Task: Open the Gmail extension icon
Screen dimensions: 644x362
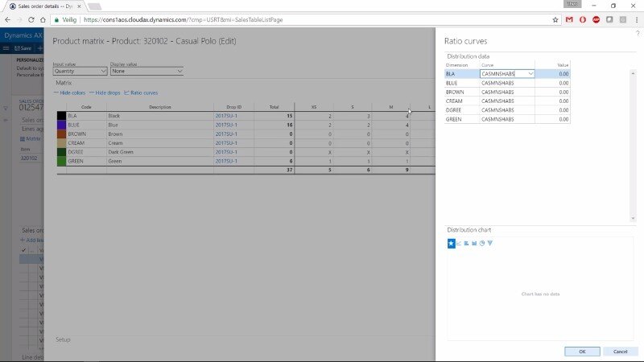Action: [569, 19]
